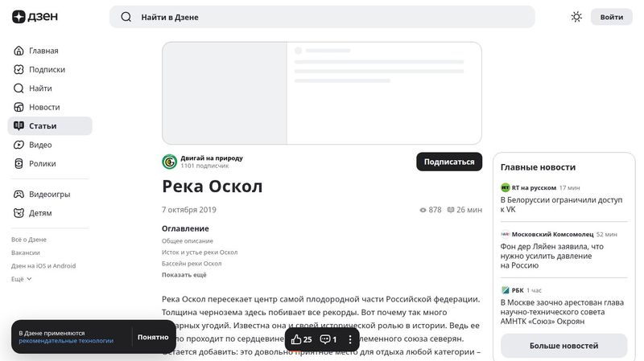
Task: Click the Найти в Дзене search field
Action: tap(322, 17)
